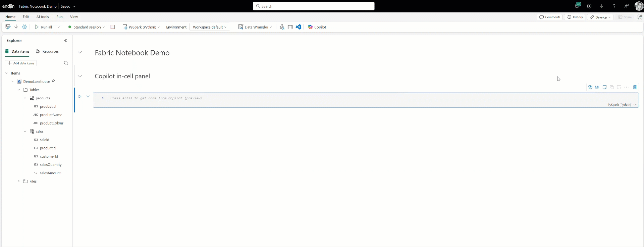Open the user profile avatar
Screen dimensions: 644x247
pos(639,6)
